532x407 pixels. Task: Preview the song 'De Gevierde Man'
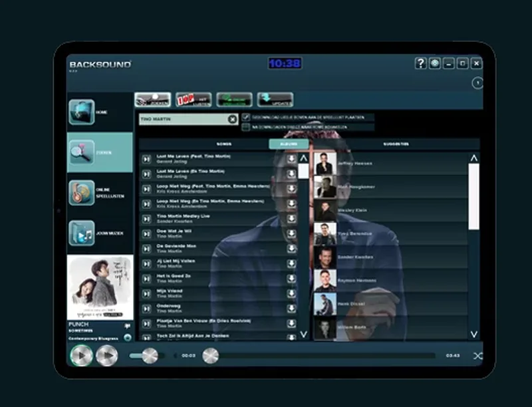coord(146,249)
